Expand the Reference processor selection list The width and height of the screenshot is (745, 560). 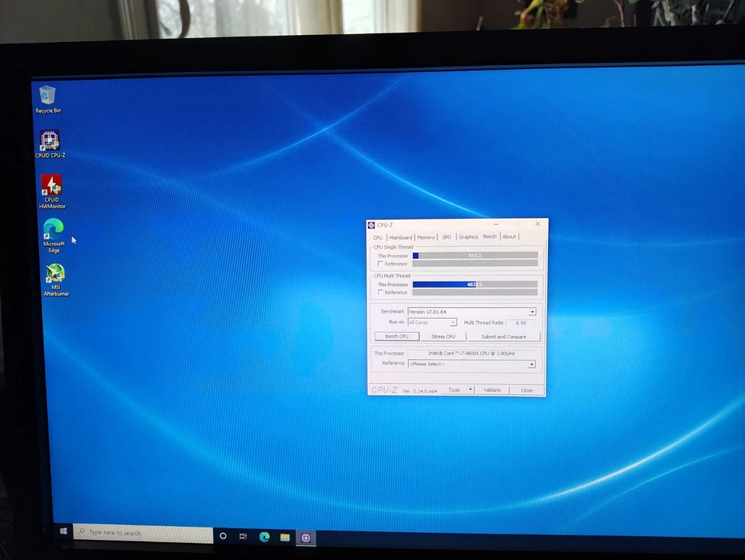532,364
